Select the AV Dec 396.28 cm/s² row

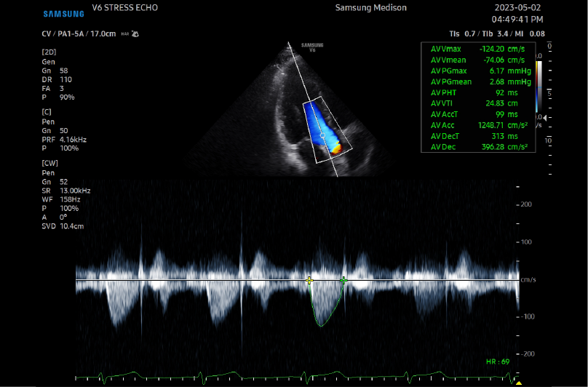coord(480,147)
